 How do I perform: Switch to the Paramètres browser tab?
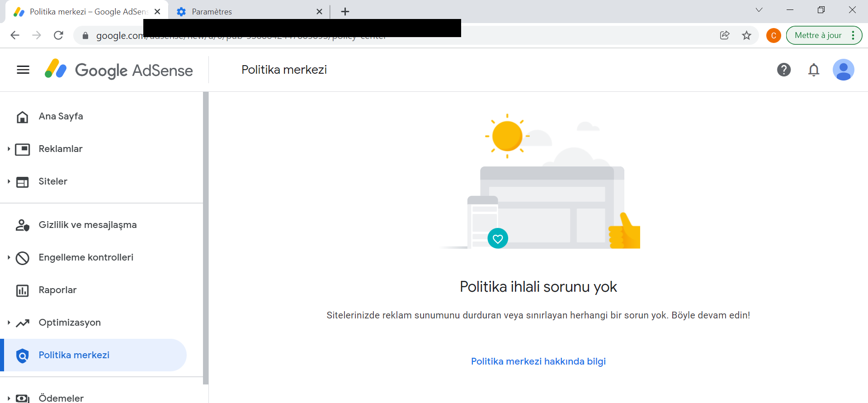249,12
